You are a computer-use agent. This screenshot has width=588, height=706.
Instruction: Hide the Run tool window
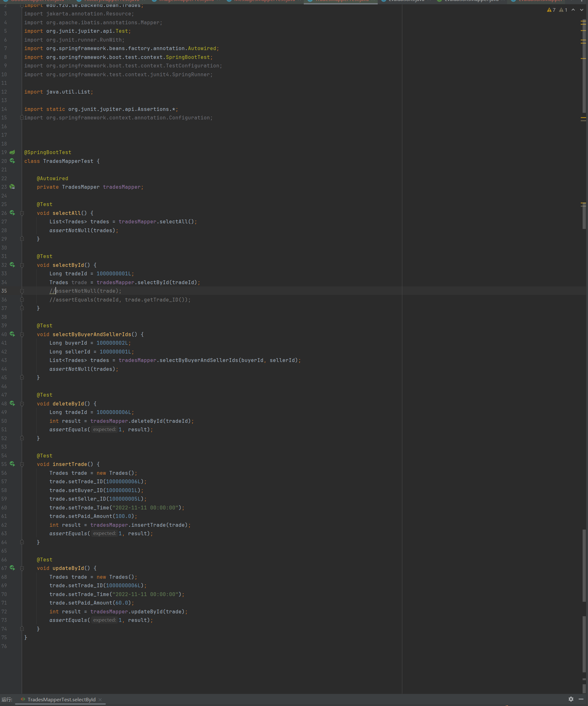(x=581, y=699)
